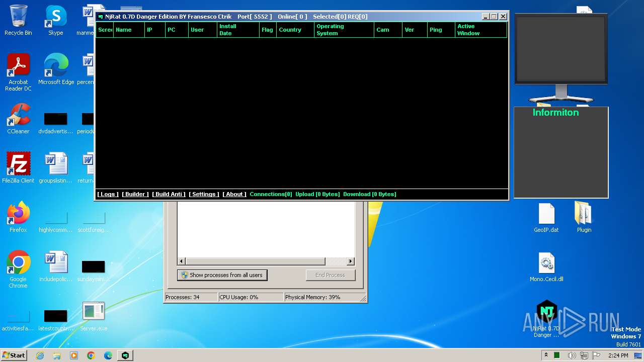
Task: Open includepolic Word document icon
Action: coord(56,266)
